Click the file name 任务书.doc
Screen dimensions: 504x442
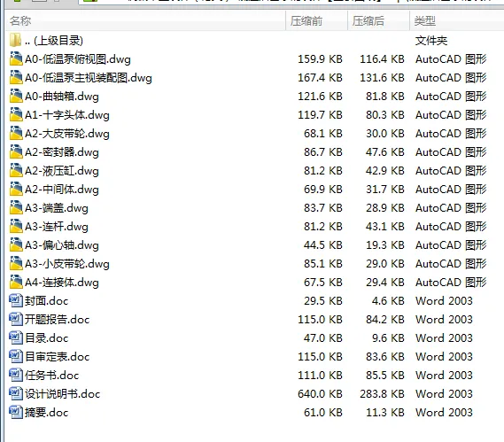point(51,376)
